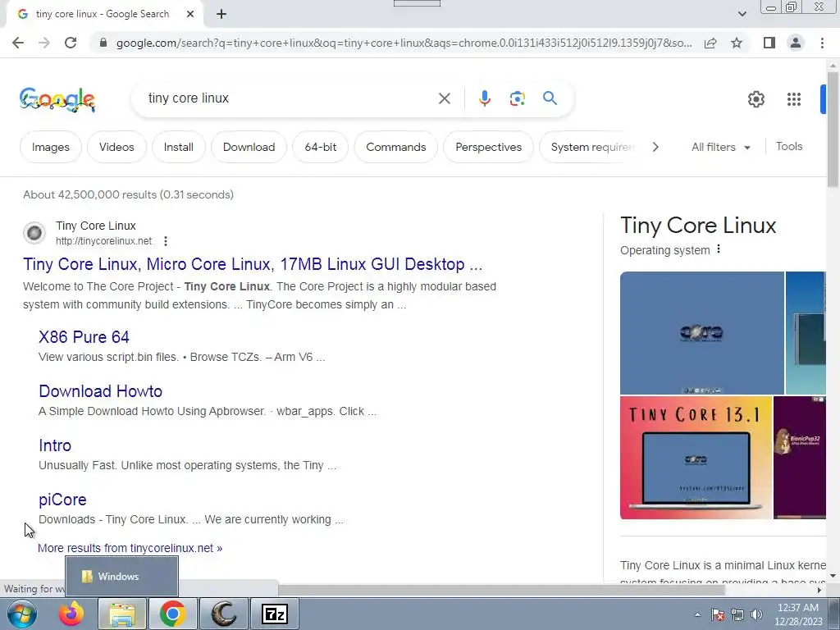Screen dimensions: 840x630
Task: Launch Firefox from the taskbar
Action: [x=71, y=614]
